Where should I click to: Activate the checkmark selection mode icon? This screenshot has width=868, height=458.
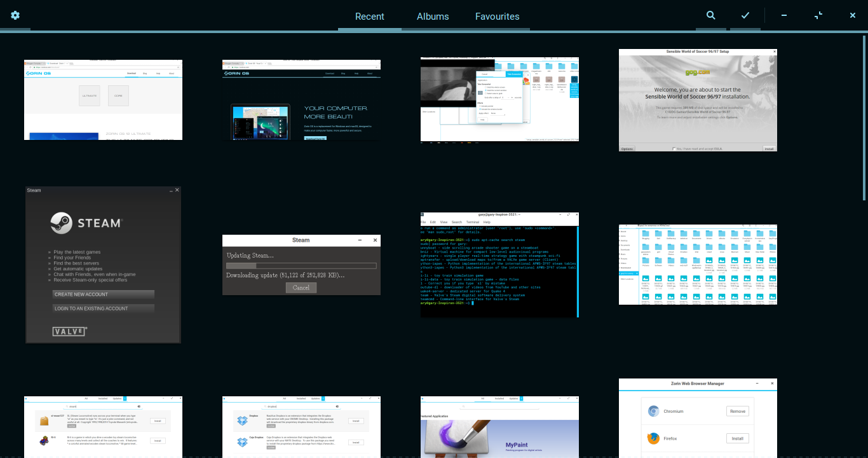coord(745,16)
